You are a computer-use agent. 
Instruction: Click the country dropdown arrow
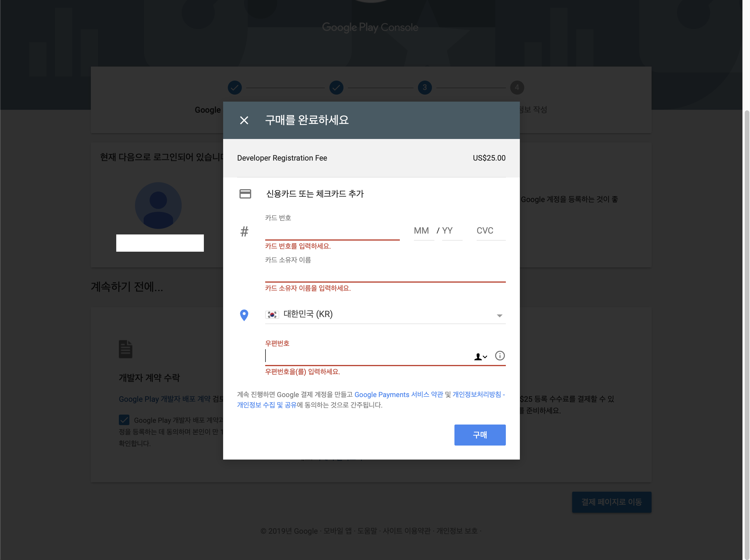click(499, 316)
